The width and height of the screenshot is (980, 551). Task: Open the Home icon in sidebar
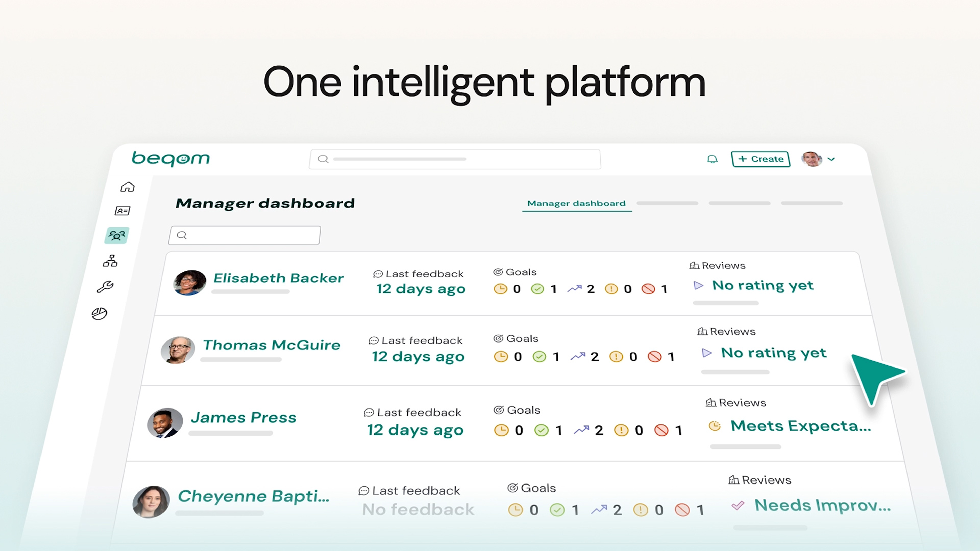click(x=127, y=187)
